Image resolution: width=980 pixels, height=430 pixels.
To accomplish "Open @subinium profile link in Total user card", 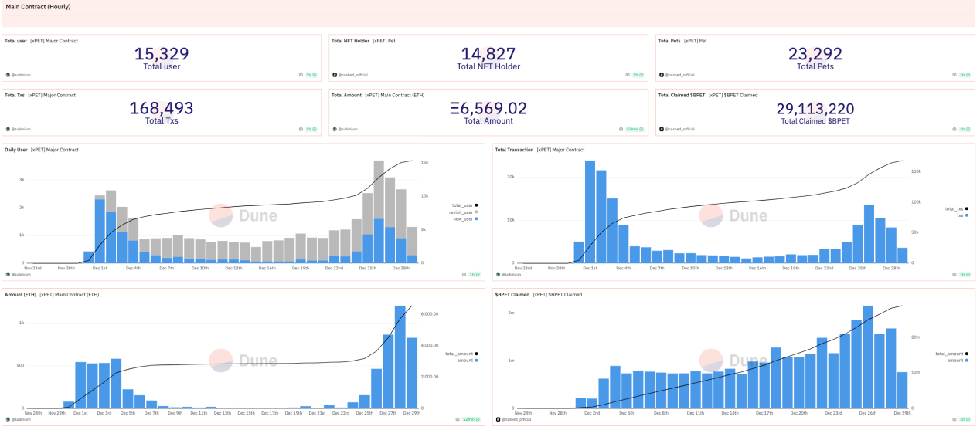I will (x=22, y=75).
